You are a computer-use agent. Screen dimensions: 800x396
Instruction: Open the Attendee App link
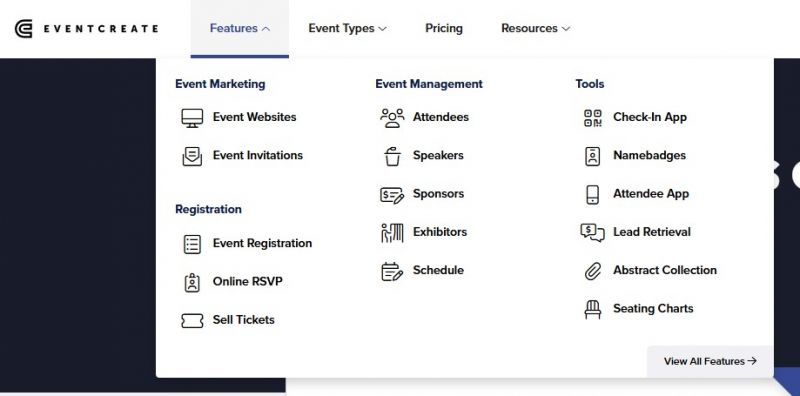[651, 194]
